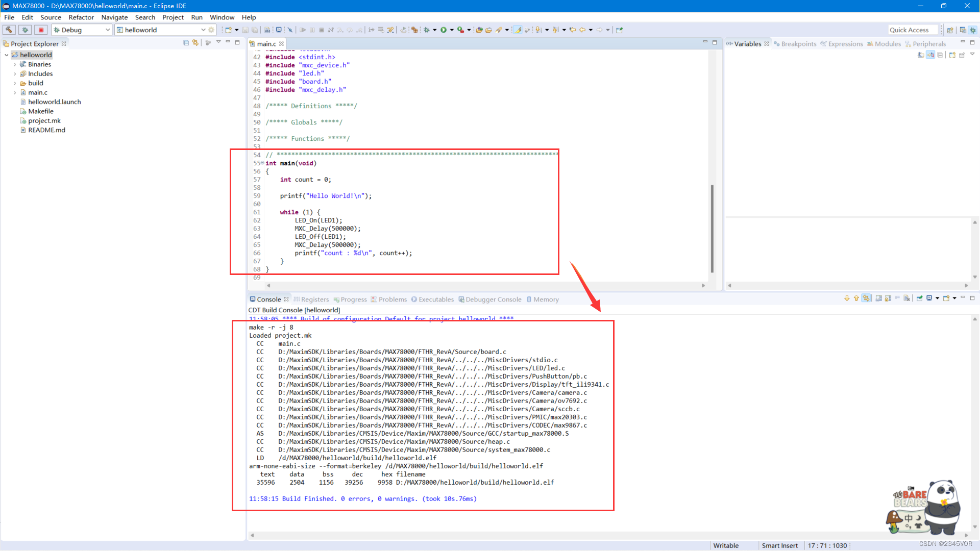The image size is (980, 551).
Task: Click the editor vertical scrollbar thumb
Action: click(x=712, y=229)
